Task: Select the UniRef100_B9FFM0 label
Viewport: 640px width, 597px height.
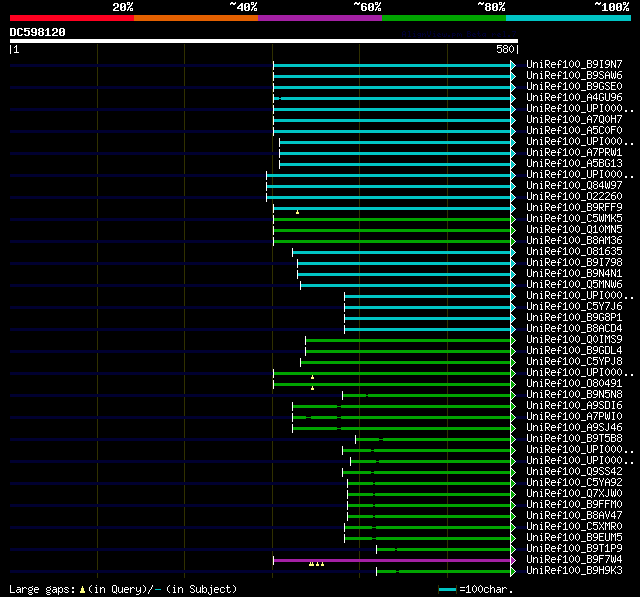Action: (574, 505)
